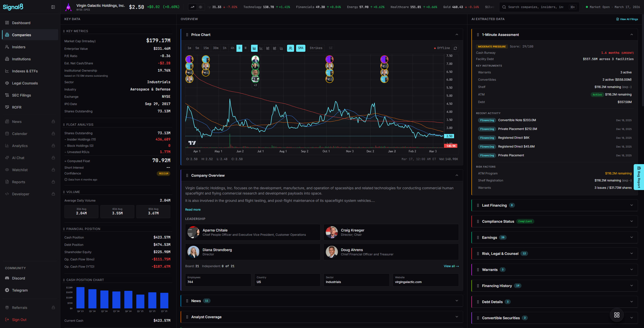Open Dashboard in the sidebar

coord(30,23)
